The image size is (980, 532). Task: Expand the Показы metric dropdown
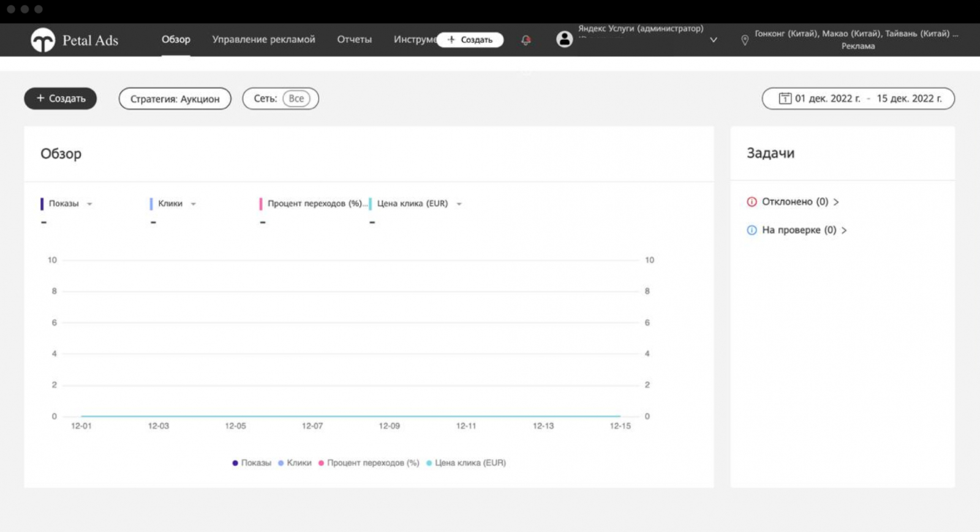coord(89,204)
